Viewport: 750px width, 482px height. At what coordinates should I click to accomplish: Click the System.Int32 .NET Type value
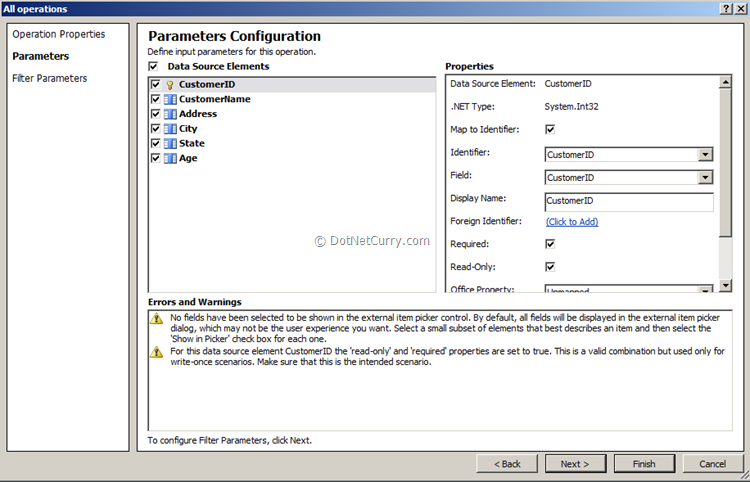click(571, 107)
